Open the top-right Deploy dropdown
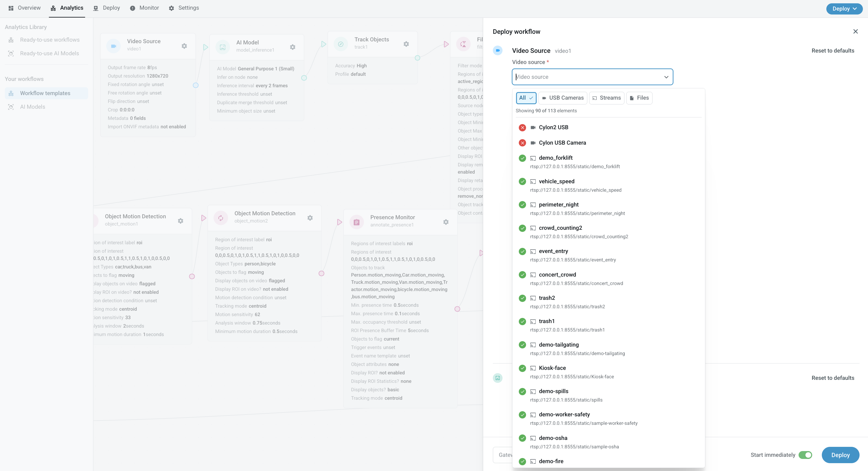 click(x=844, y=9)
